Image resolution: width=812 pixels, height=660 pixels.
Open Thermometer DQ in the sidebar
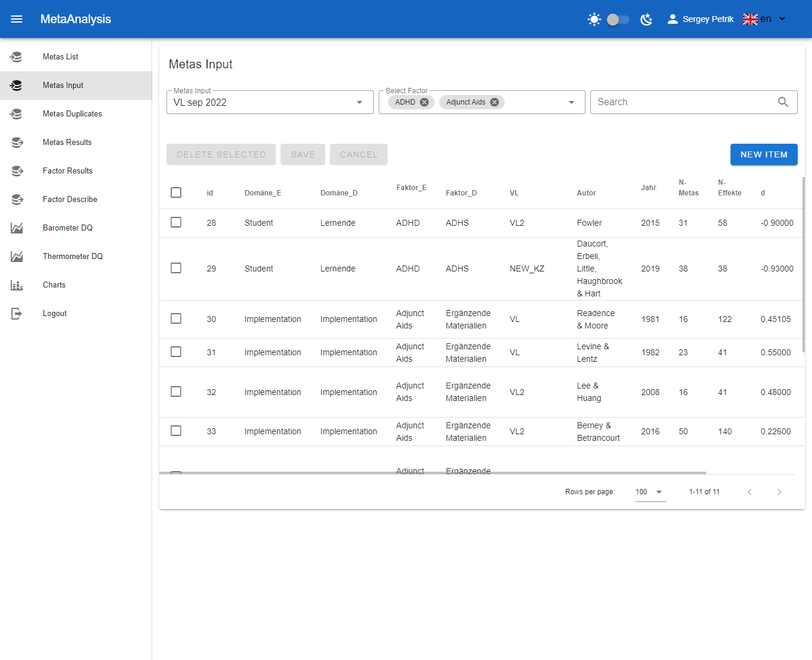pos(76,257)
